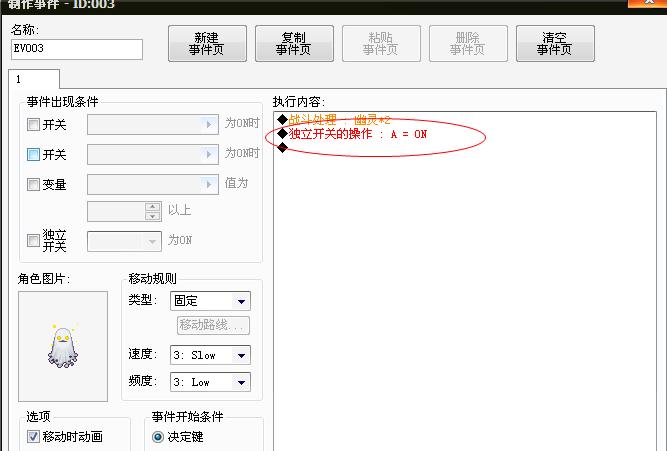Viewport: 667px width, 451px height.
Task: Click the ghost character graphic preview
Action: (x=63, y=346)
